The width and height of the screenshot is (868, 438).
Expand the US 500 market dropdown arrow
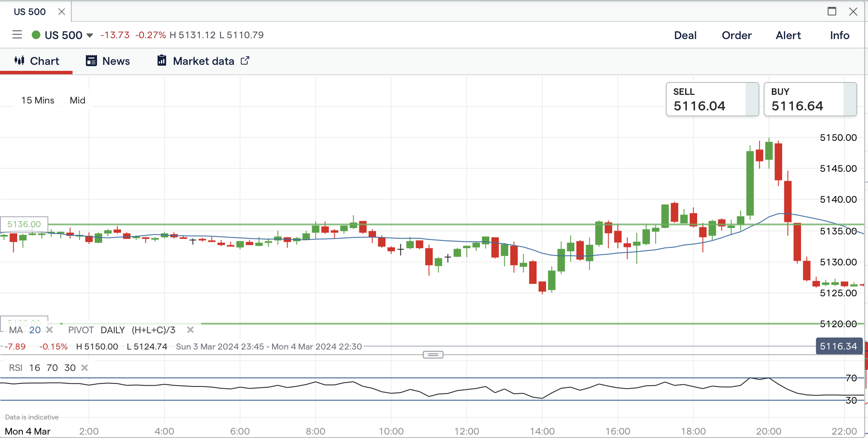90,35
